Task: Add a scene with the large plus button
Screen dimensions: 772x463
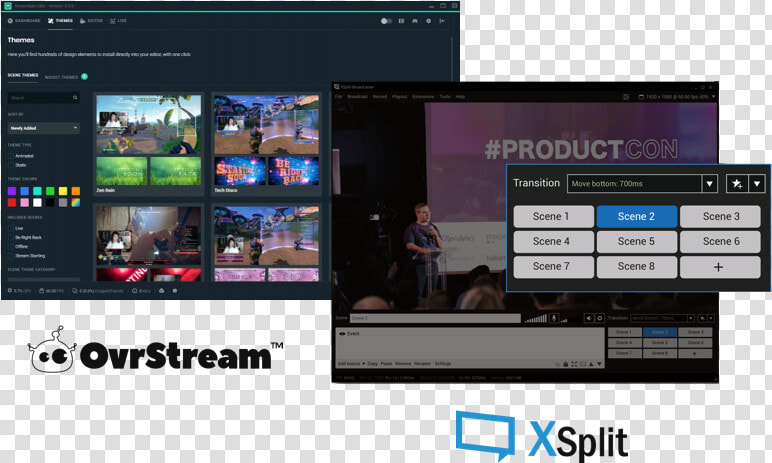Action: click(720, 266)
